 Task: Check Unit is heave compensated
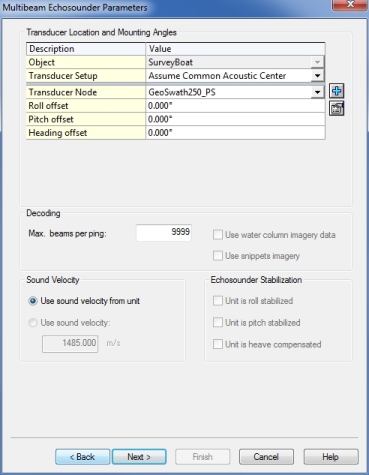218,344
